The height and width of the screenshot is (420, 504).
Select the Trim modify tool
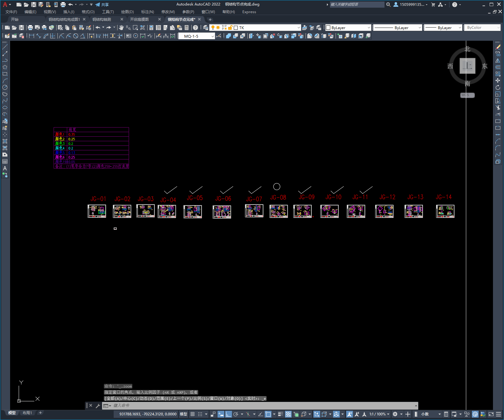tap(498, 108)
